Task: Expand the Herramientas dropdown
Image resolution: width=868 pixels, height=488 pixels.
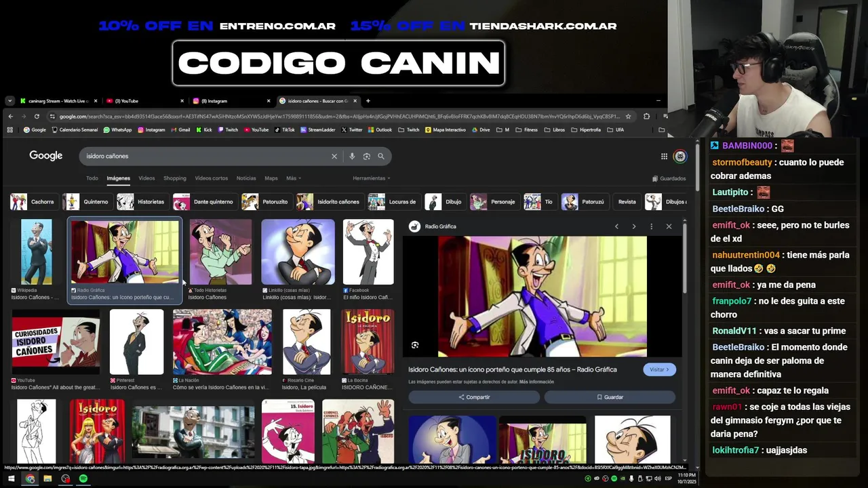Action: 372,178
